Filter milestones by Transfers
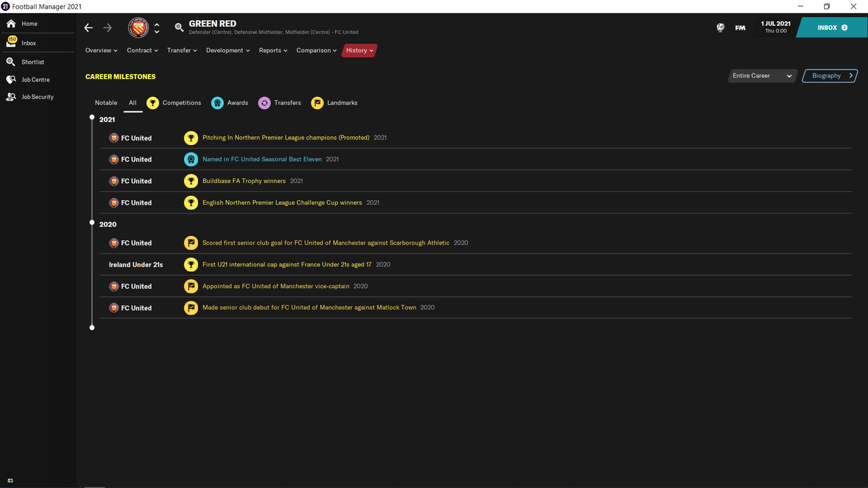 click(x=279, y=103)
